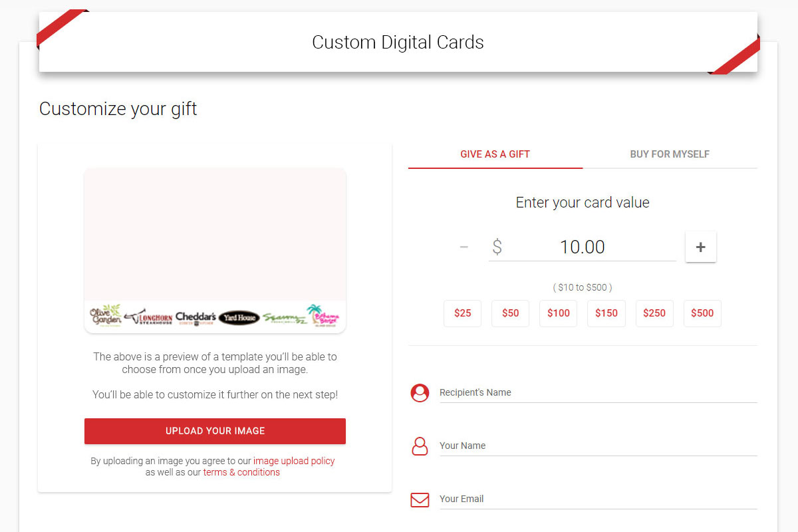Open the image upload policy link
This screenshot has height=532, width=798.
click(x=294, y=461)
